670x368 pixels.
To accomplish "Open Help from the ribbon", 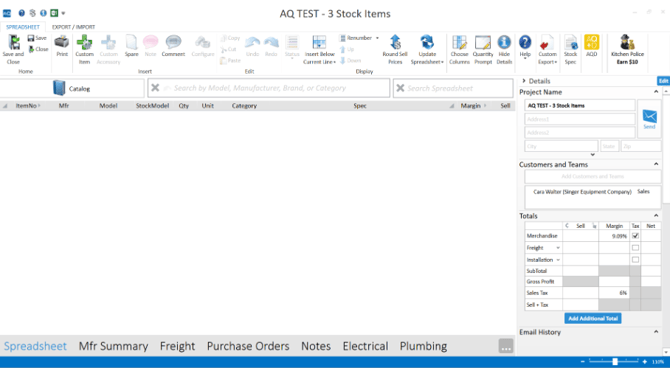I will coord(525,46).
